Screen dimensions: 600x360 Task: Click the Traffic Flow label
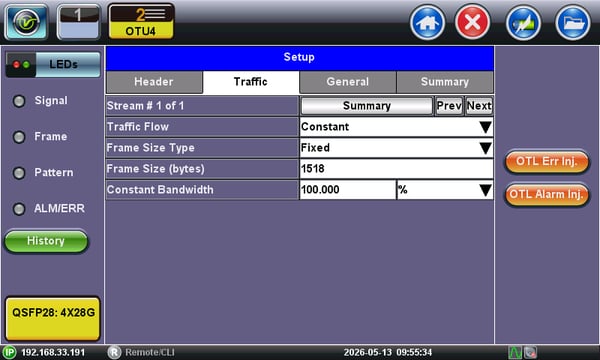pos(138,127)
